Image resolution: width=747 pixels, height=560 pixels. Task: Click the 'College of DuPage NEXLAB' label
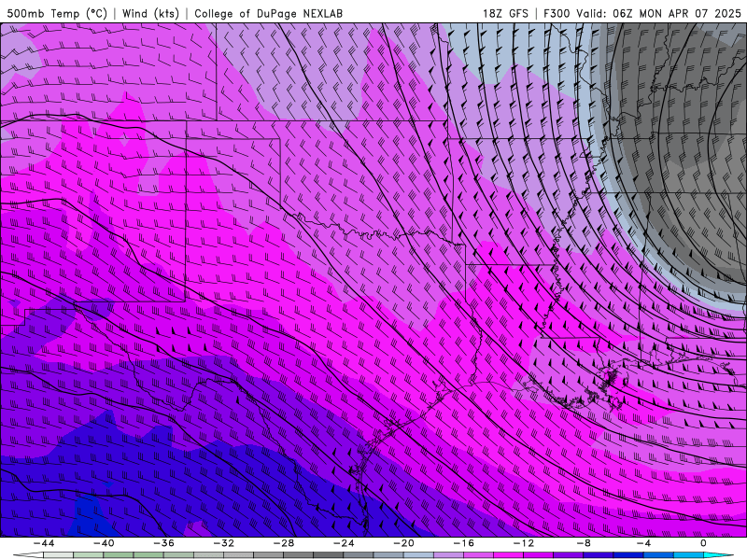coord(268,13)
